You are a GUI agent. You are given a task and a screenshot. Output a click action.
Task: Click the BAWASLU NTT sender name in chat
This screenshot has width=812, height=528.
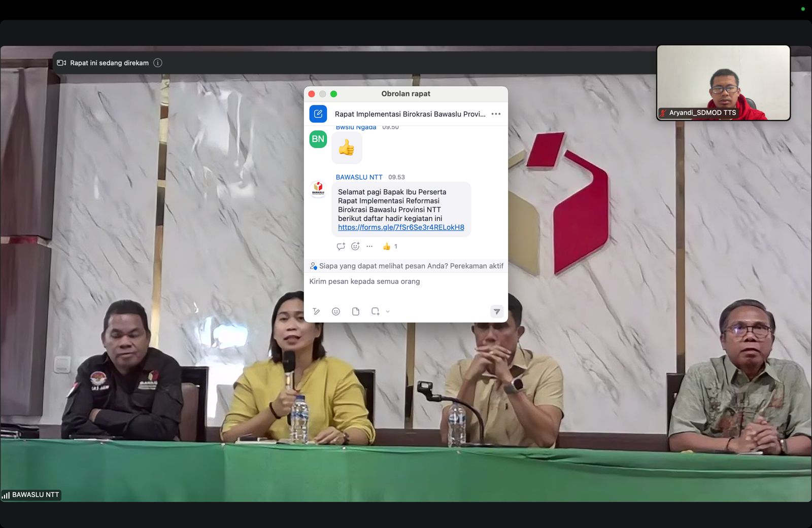tap(359, 177)
